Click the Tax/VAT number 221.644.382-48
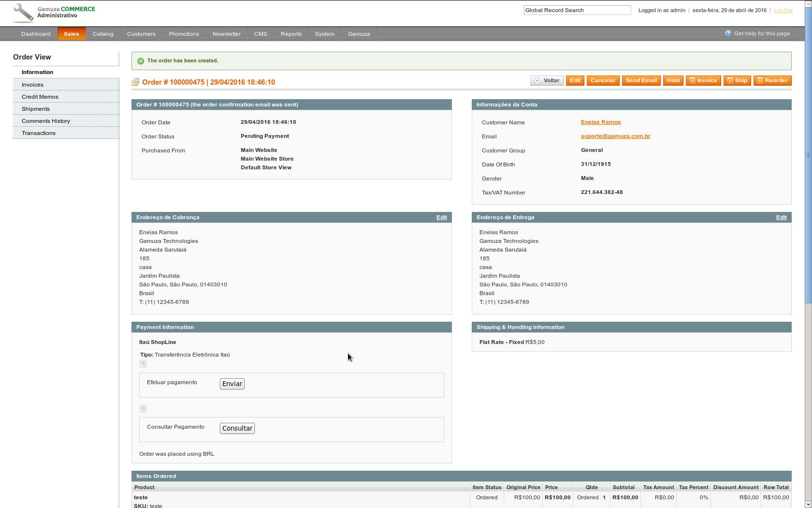Image resolution: width=812 pixels, height=508 pixels. tap(602, 192)
